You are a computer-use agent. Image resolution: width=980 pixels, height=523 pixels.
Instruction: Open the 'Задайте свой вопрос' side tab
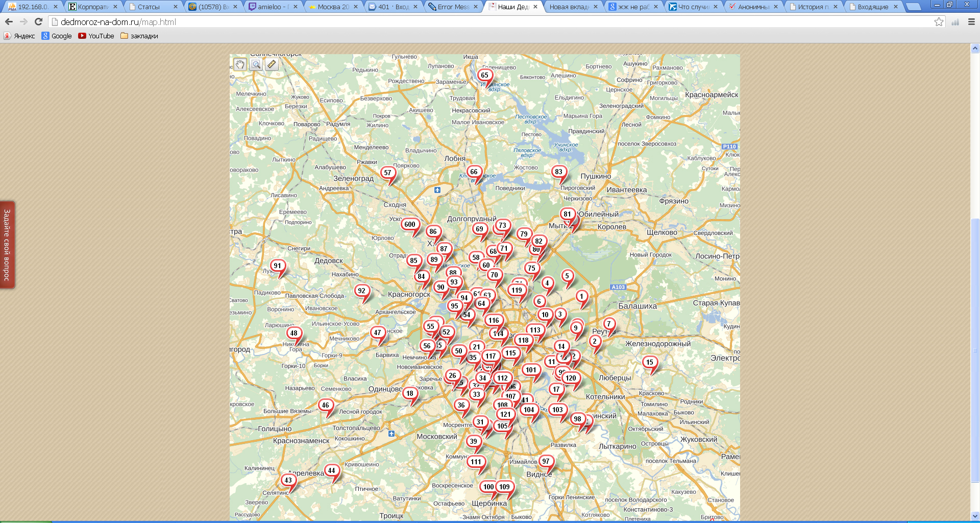coord(7,245)
